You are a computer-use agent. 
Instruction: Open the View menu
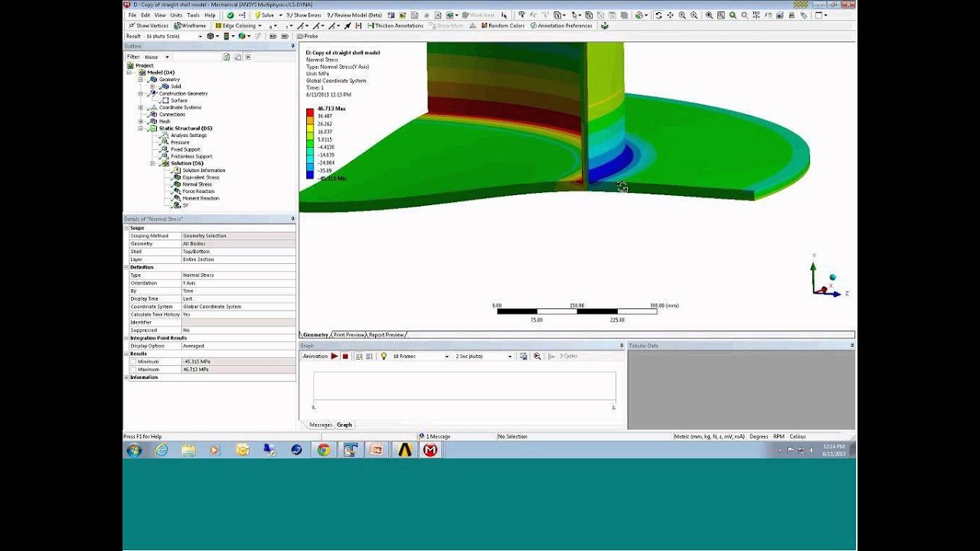160,15
